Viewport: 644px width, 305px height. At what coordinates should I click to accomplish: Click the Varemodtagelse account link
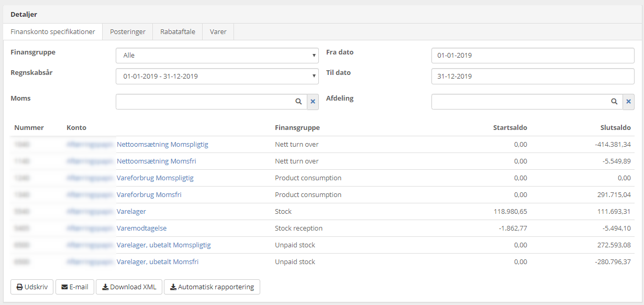pos(141,228)
